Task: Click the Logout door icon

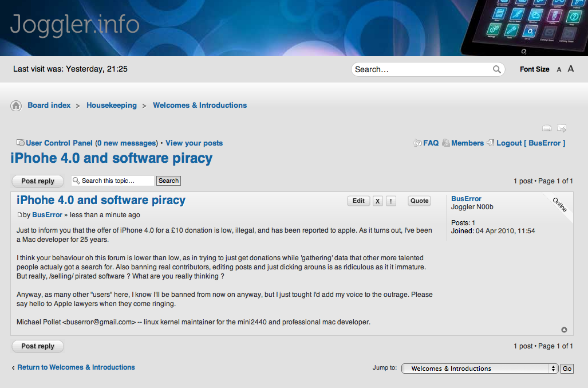Action: pos(491,143)
